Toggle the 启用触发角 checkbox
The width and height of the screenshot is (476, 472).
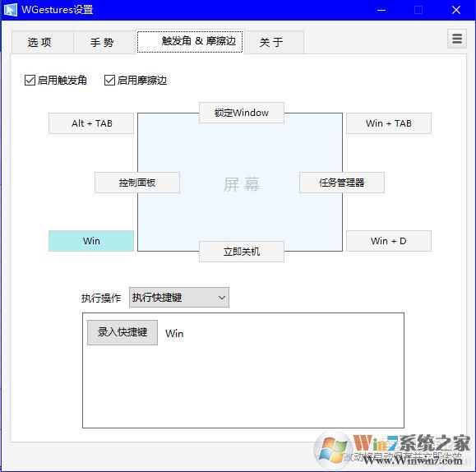point(30,81)
